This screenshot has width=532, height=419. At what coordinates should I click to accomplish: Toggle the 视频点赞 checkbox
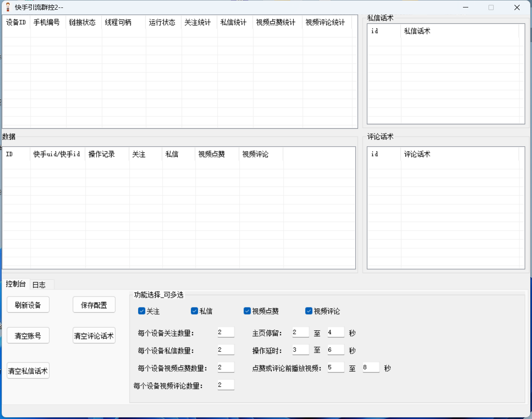[x=247, y=311]
